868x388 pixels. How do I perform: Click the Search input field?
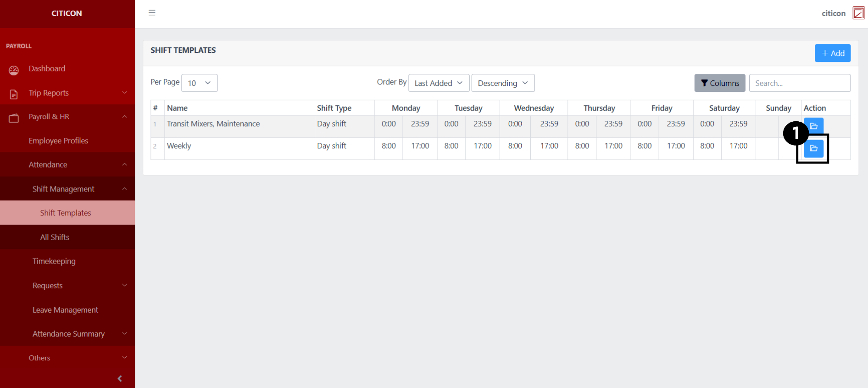click(799, 83)
